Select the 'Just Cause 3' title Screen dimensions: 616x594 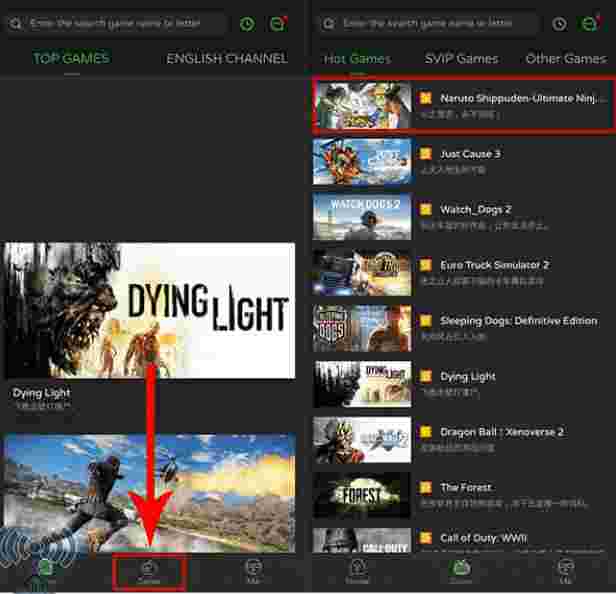(470, 154)
